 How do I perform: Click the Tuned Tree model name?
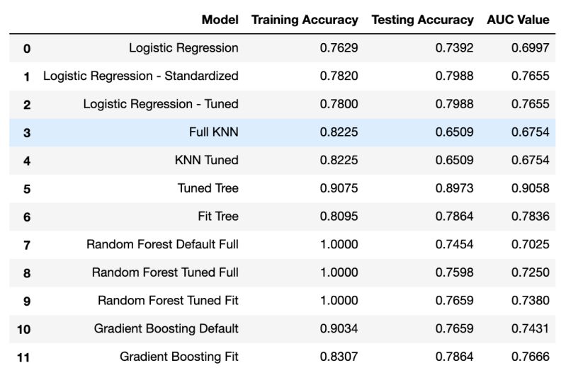pos(208,188)
